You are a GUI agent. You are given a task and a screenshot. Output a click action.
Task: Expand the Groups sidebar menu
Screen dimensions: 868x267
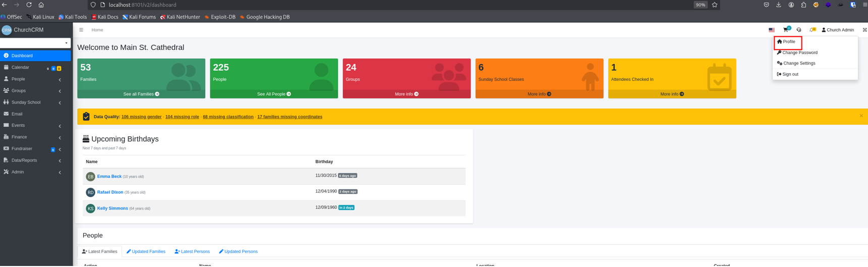click(x=35, y=91)
